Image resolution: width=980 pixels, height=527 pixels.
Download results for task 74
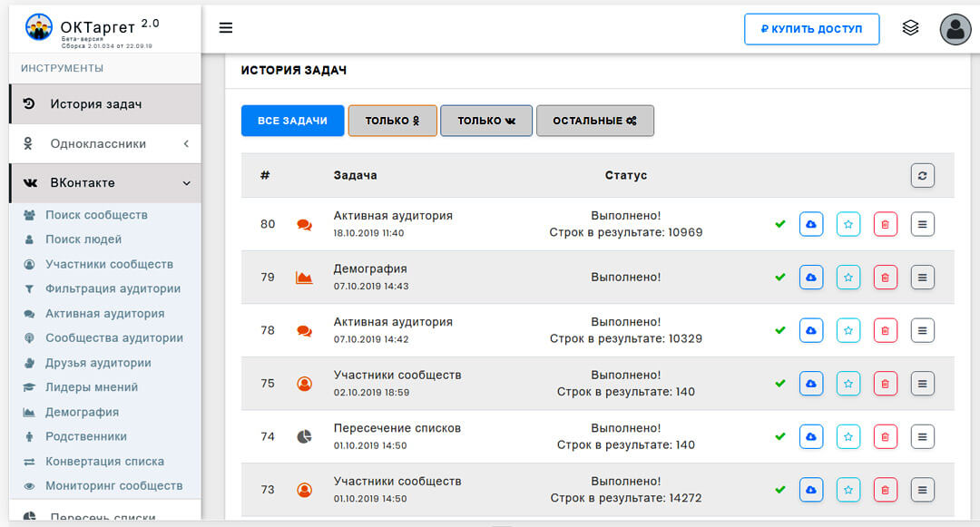click(810, 437)
